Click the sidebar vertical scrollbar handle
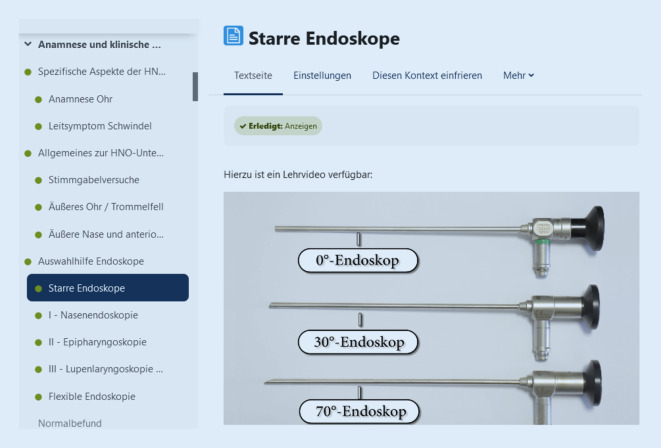The height and width of the screenshot is (448, 661). tap(195, 86)
